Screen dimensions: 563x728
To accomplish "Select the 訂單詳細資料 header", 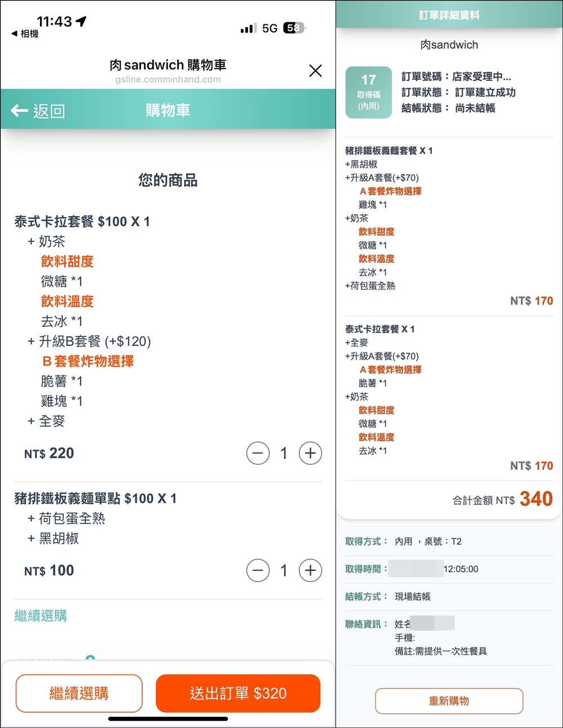I will [x=449, y=15].
